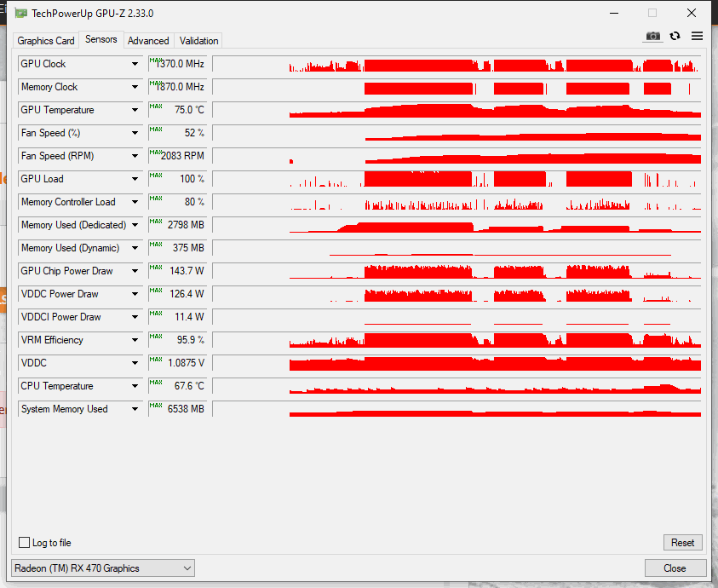Expand the Memory Clock sensor dropdown
This screenshot has height=588, width=718.
coord(135,87)
